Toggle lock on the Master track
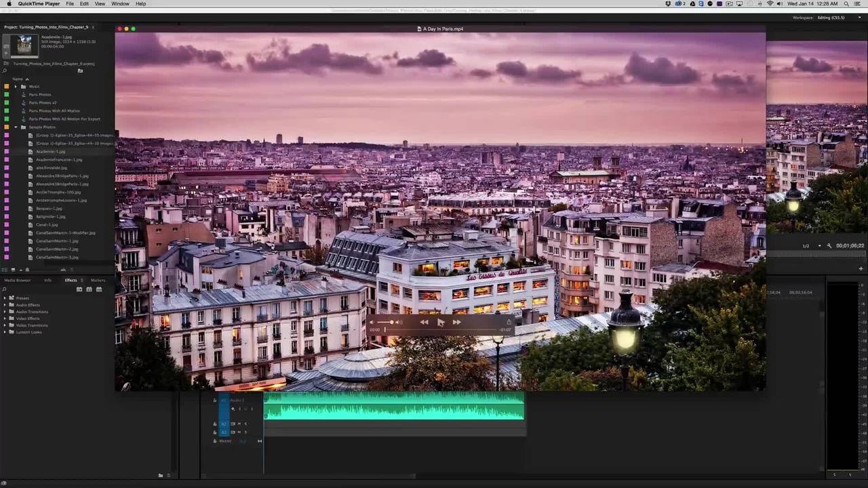 (215, 441)
